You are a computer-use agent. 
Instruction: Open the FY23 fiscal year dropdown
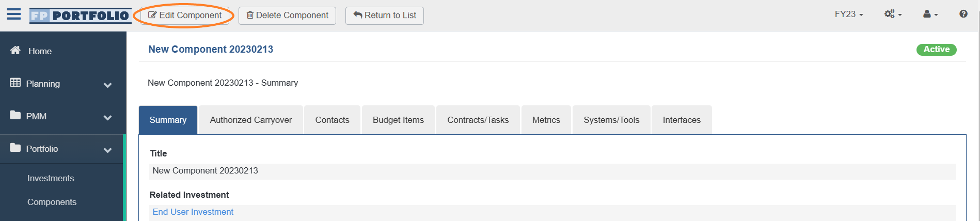pos(849,14)
